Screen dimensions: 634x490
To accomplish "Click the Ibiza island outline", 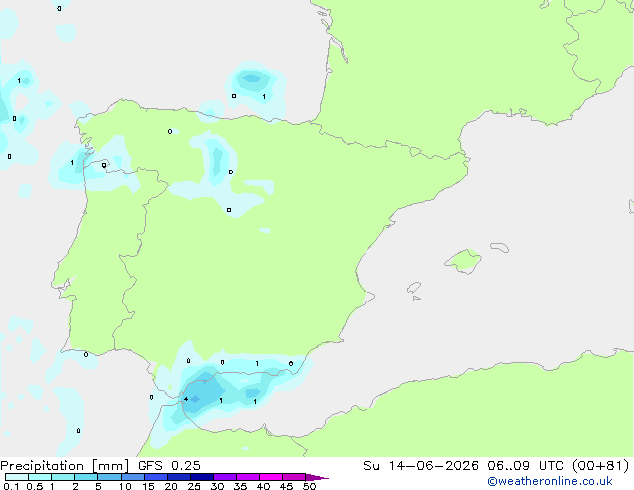I will (x=414, y=288).
